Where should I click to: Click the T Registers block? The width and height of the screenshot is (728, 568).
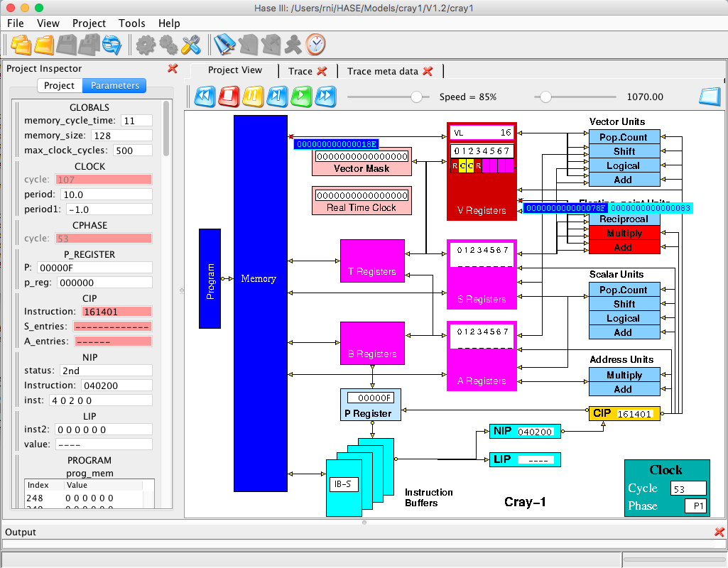372,261
